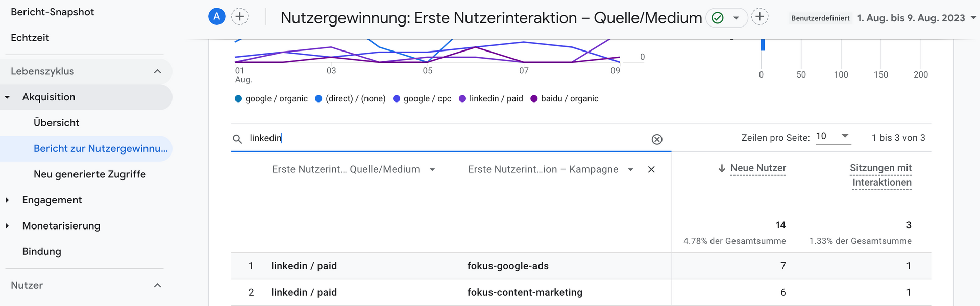This screenshot has height=306, width=980.
Task: Click the plus icon right of the checkmark
Action: point(760,16)
